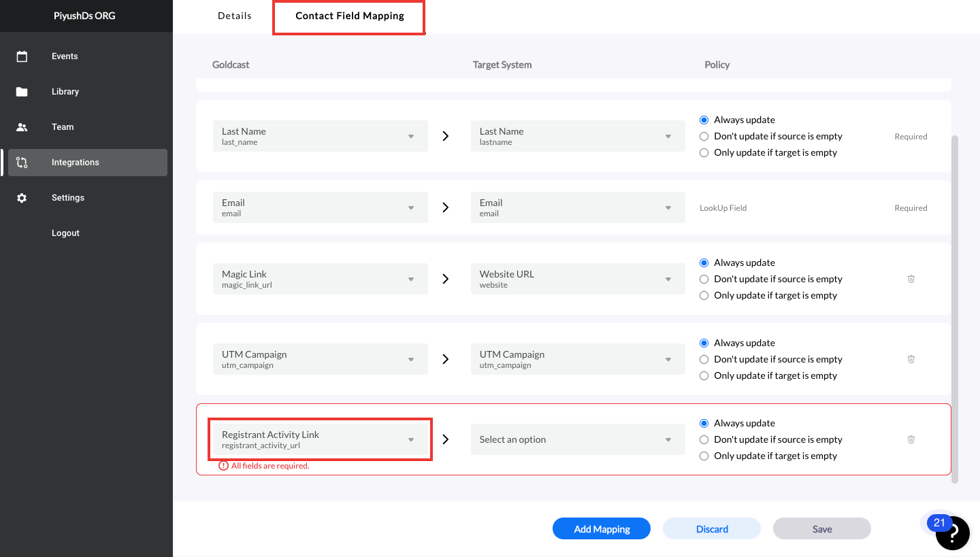Viewport: 980px width, 557px height.
Task: Open the Website URL target dropdown
Action: (x=578, y=279)
